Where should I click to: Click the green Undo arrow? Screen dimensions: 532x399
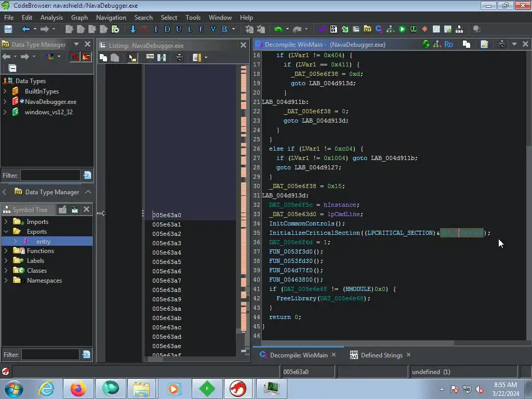278,29
